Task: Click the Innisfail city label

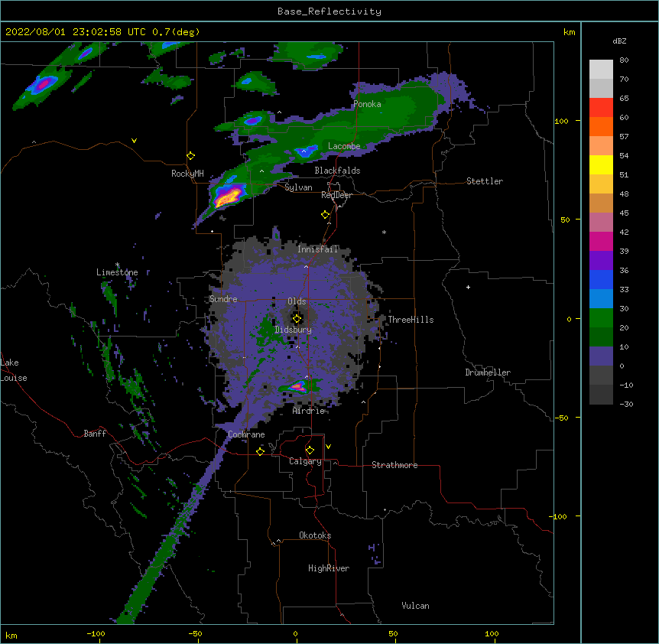Action: tap(318, 249)
